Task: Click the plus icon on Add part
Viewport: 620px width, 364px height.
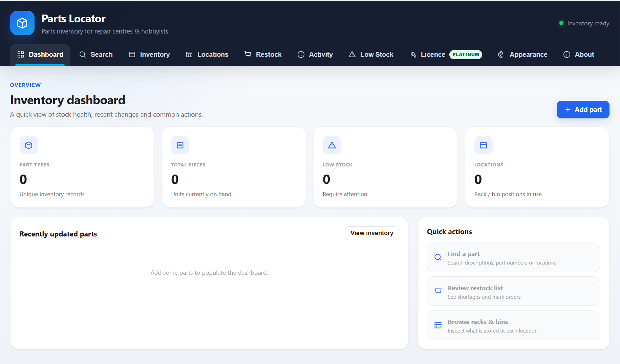Action: (x=568, y=110)
